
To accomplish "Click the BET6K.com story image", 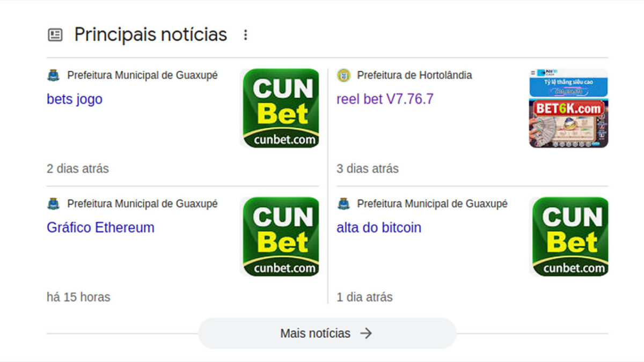I will click(568, 107).
